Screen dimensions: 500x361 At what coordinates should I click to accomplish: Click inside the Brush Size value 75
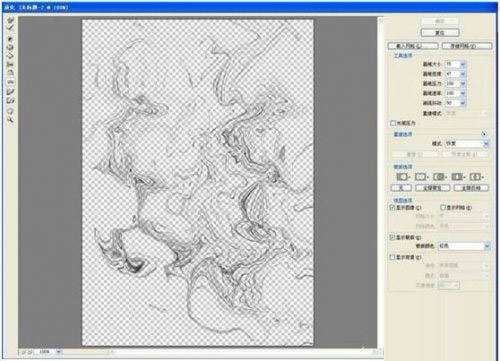[453, 64]
